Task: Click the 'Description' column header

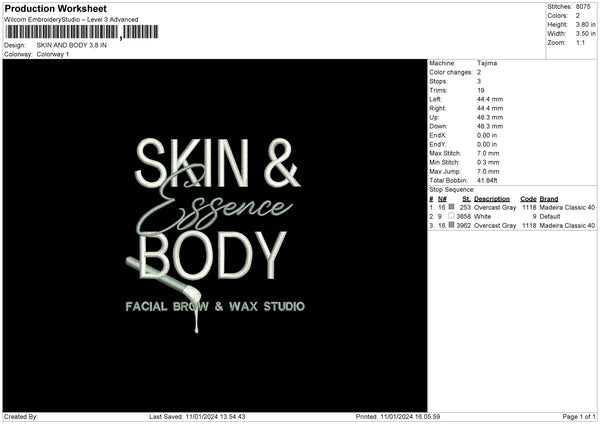Action: pyautogui.click(x=492, y=199)
